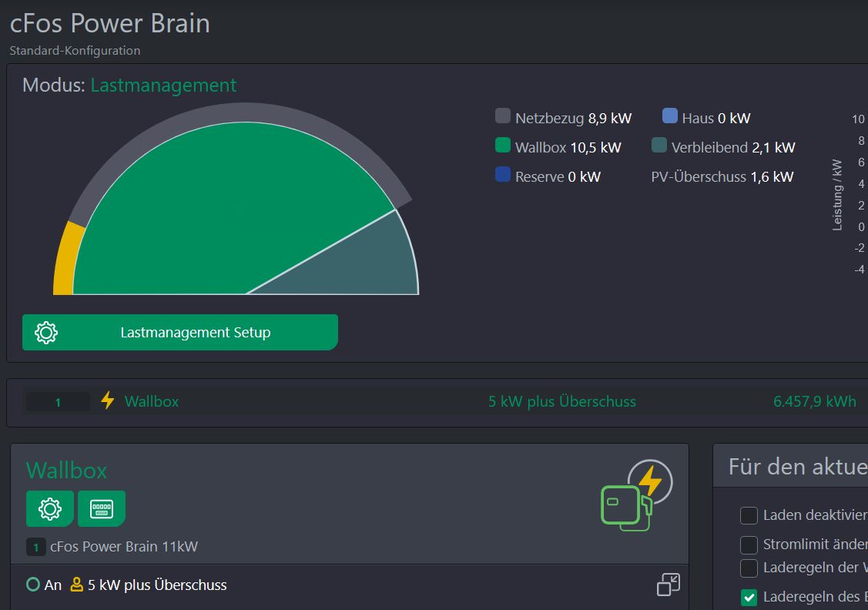Viewport: 868px width, 610px height.
Task: Click the yellow lightning bolt in Wallbox row
Action: [x=107, y=401]
